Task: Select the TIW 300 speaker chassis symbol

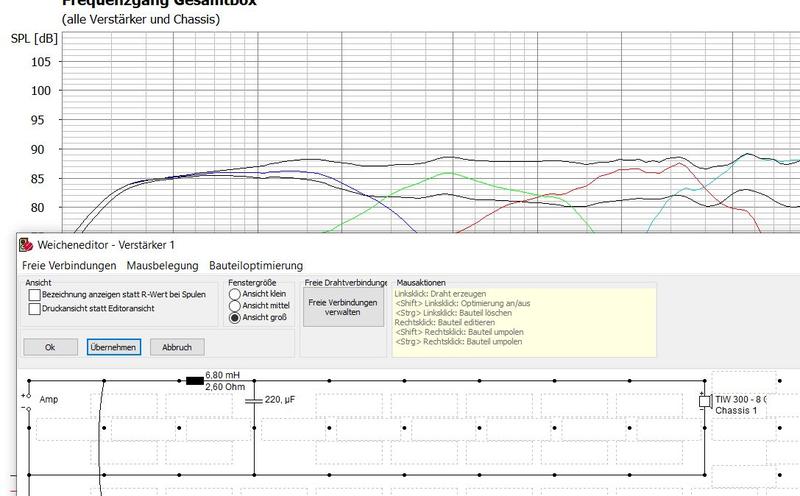Action: pyautogui.click(x=705, y=401)
